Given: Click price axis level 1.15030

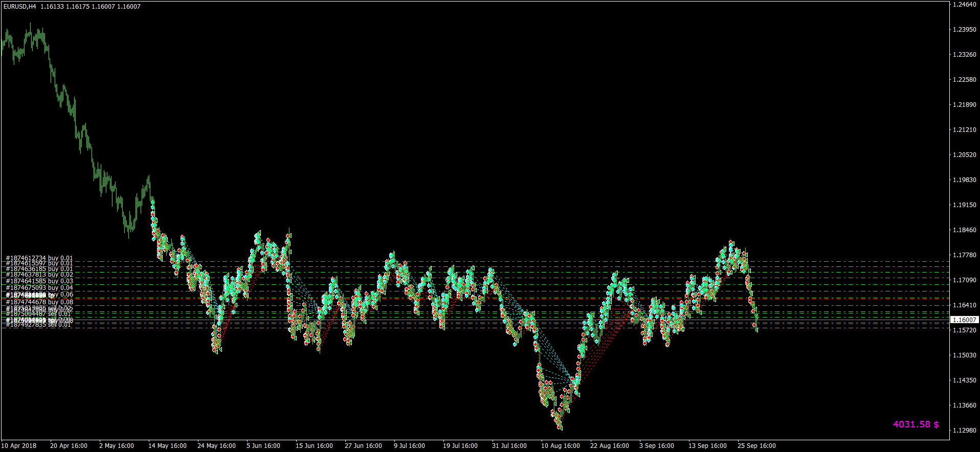Looking at the screenshot, I should pyautogui.click(x=964, y=355).
